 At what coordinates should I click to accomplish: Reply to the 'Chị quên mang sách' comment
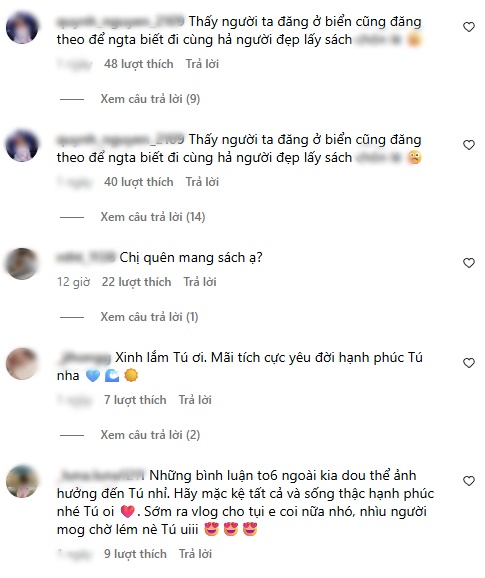[200, 282]
